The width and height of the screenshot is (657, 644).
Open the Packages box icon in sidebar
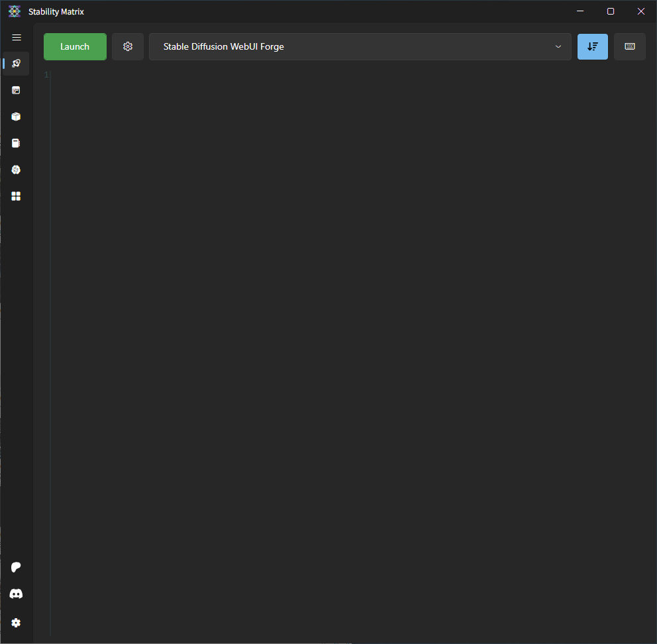tap(16, 117)
